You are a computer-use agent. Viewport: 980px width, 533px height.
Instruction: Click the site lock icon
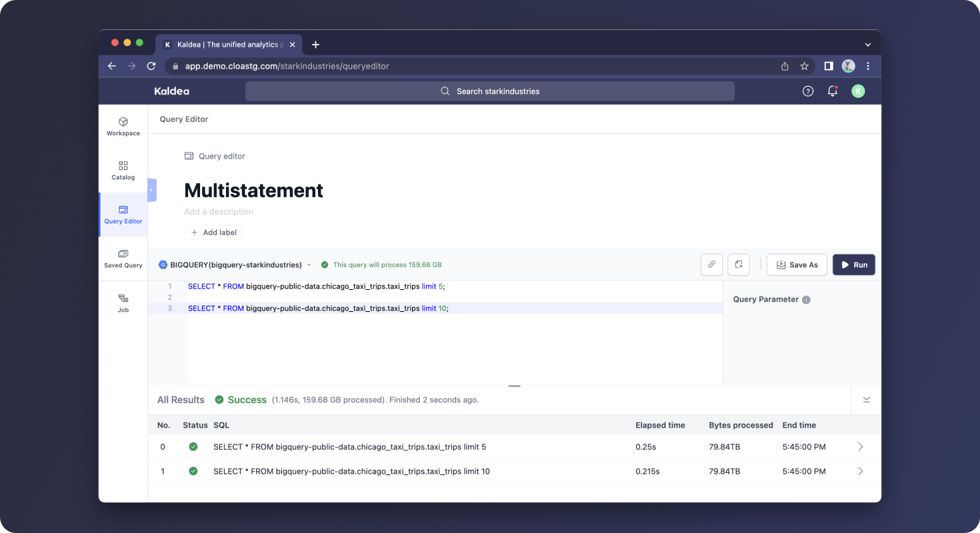click(x=175, y=66)
